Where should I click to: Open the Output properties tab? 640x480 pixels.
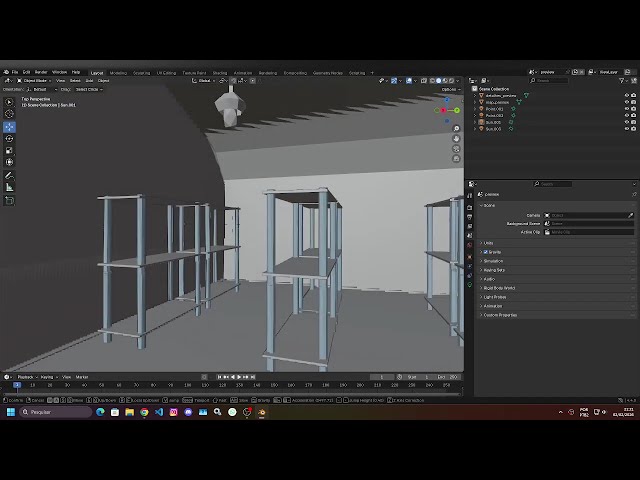[469, 217]
